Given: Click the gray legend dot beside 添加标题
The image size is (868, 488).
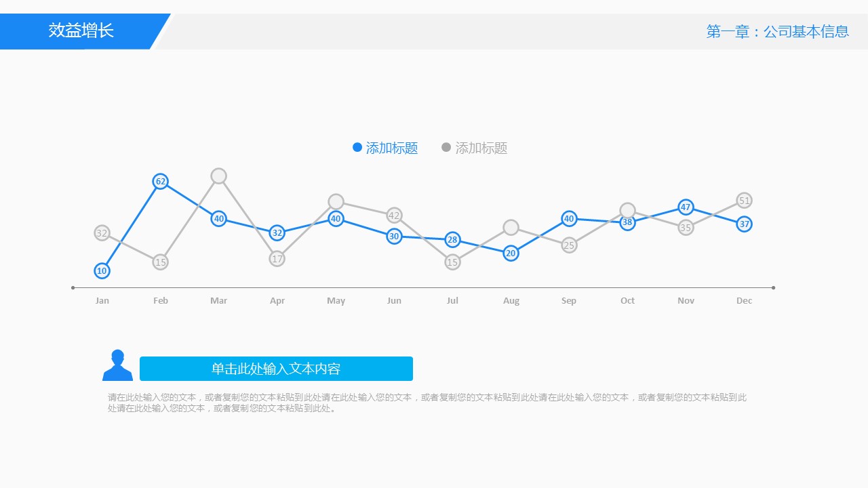Looking at the screenshot, I should 446,148.
